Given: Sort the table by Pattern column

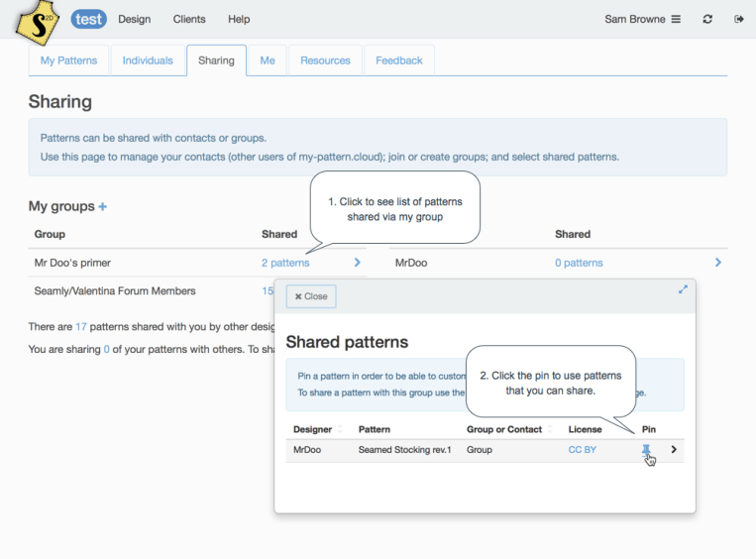Looking at the screenshot, I should pos(375,429).
